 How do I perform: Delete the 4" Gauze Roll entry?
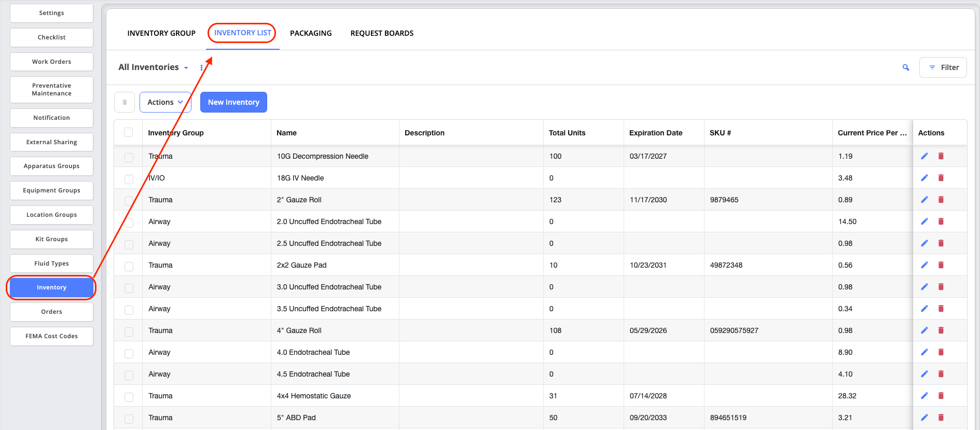point(941,330)
